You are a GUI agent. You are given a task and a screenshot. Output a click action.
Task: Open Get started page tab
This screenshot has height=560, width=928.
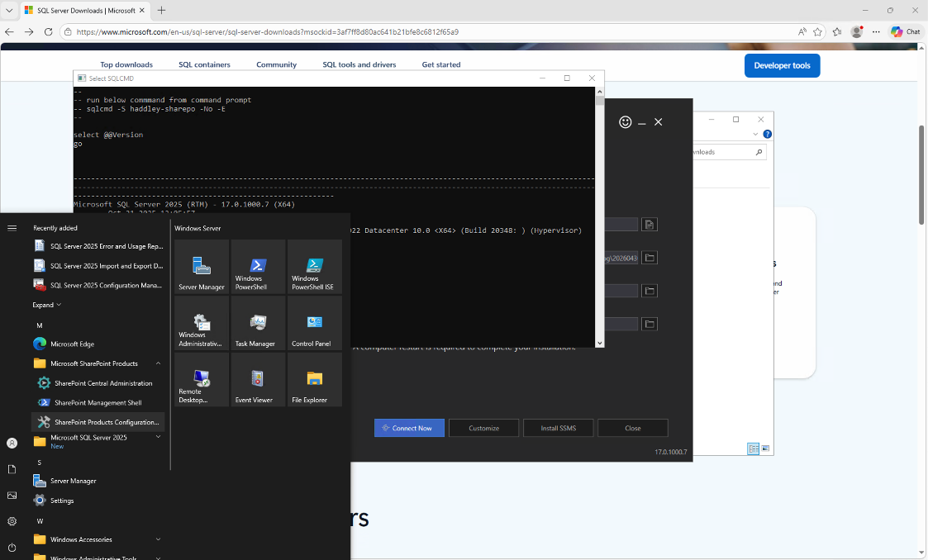point(441,64)
